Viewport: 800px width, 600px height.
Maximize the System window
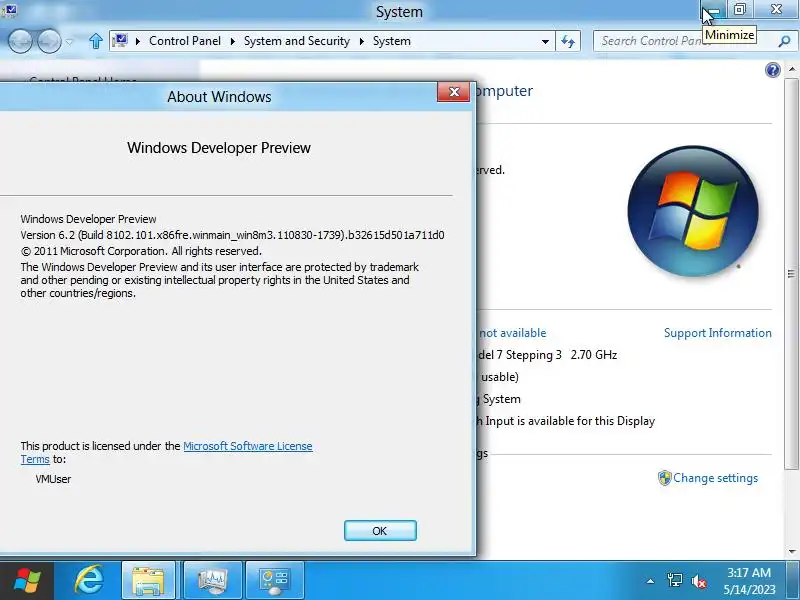click(x=739, y=9)
